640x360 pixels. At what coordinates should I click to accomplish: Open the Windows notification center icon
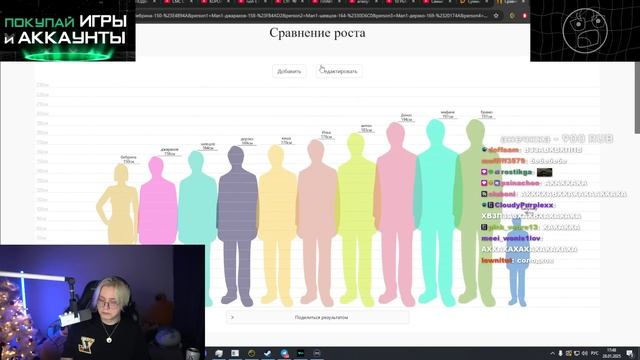tap(630, 353)
